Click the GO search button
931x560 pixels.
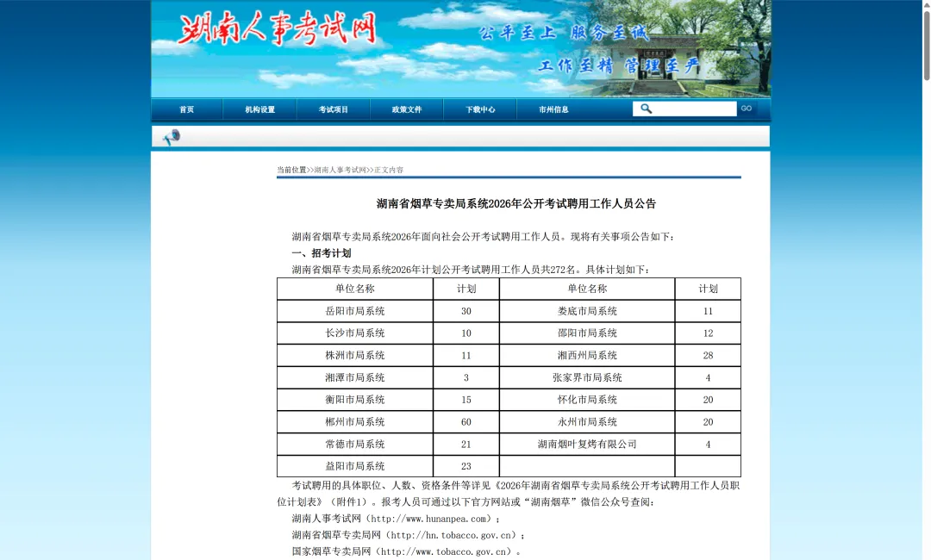click(747, 109)
